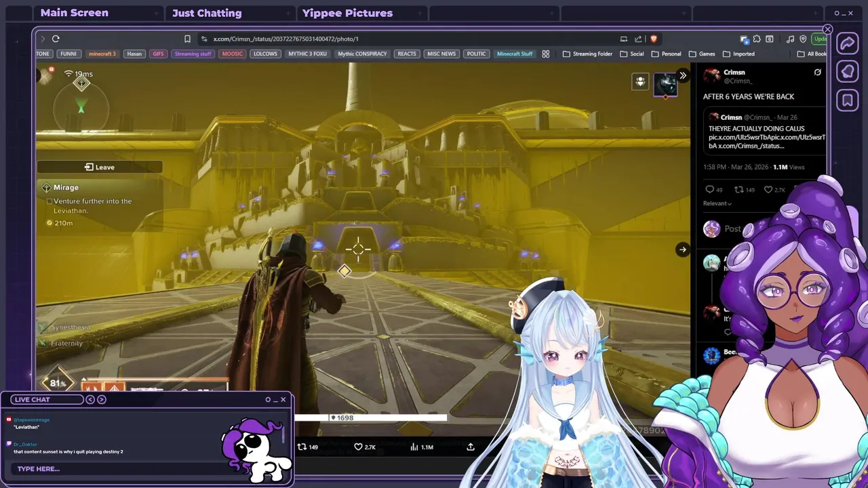Click the overlay share arrow sidebar icon

pyautogui.click(x=848, y=43)
